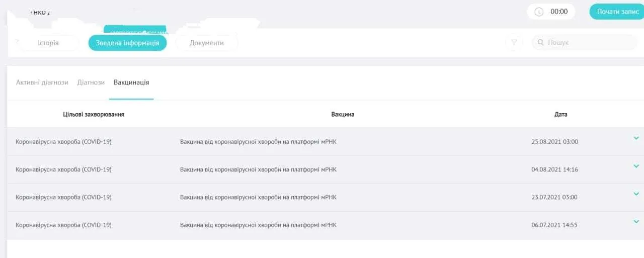Click the Дата column header
The image size is (644, 258).
tap(560, 114)
